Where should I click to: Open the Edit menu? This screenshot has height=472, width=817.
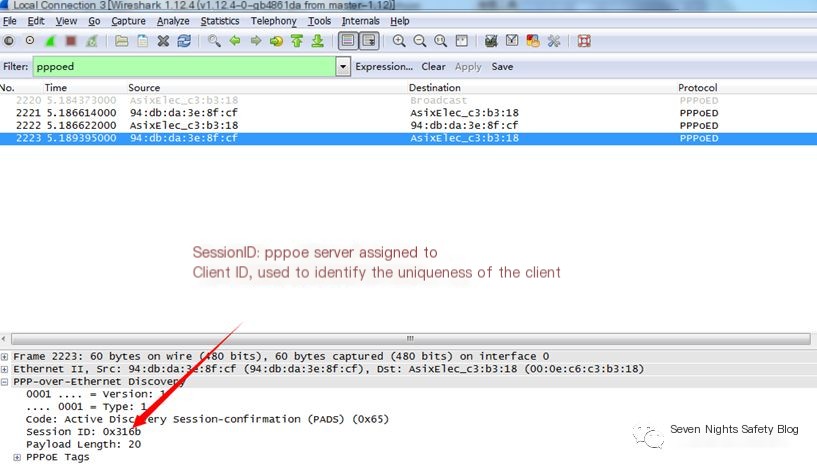pos(36,21)
